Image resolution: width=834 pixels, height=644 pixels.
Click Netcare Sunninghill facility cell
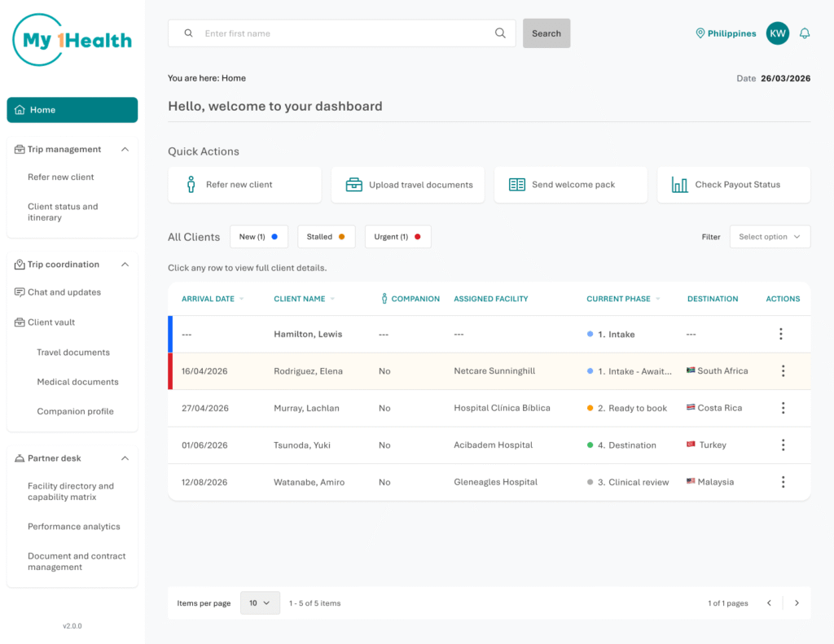coord(494,370)
